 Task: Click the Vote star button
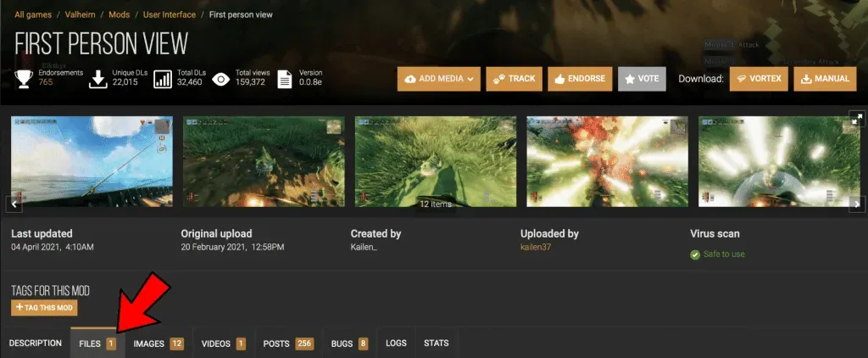pyautogui.click(x=642, y=79)
